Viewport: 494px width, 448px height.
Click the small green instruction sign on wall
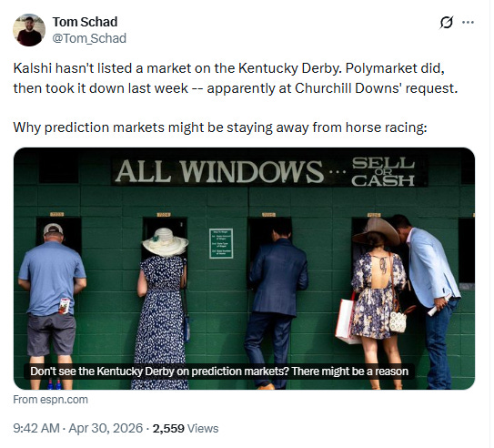[x=221, y=244]
